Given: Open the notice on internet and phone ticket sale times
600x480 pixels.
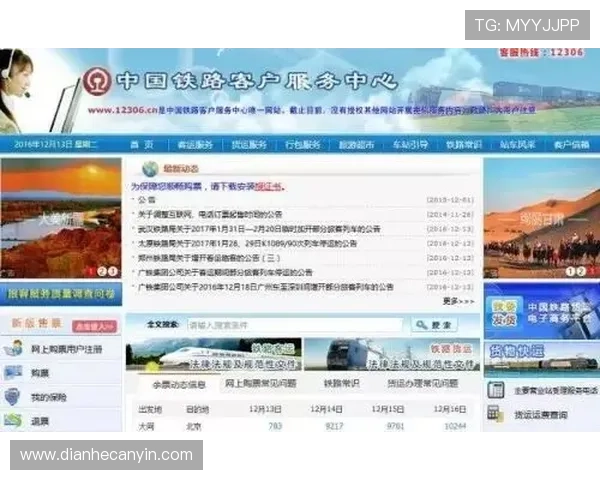Looking at the screenshot, I should [210, 214].
